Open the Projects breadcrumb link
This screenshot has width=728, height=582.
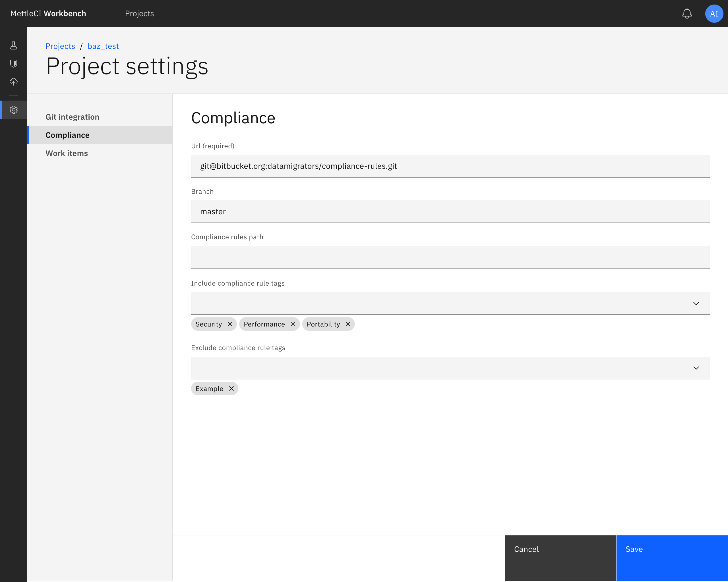(x=61, y=46)
